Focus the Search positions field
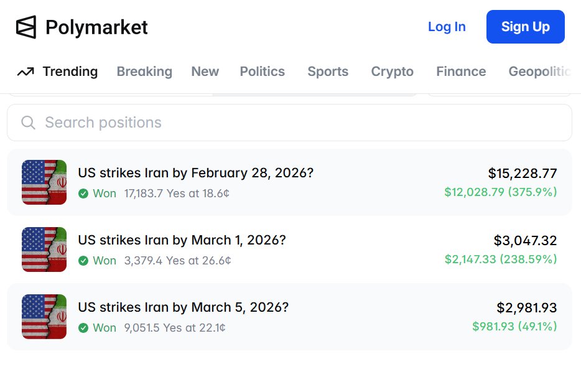The image size is (581, 392). 299,123
